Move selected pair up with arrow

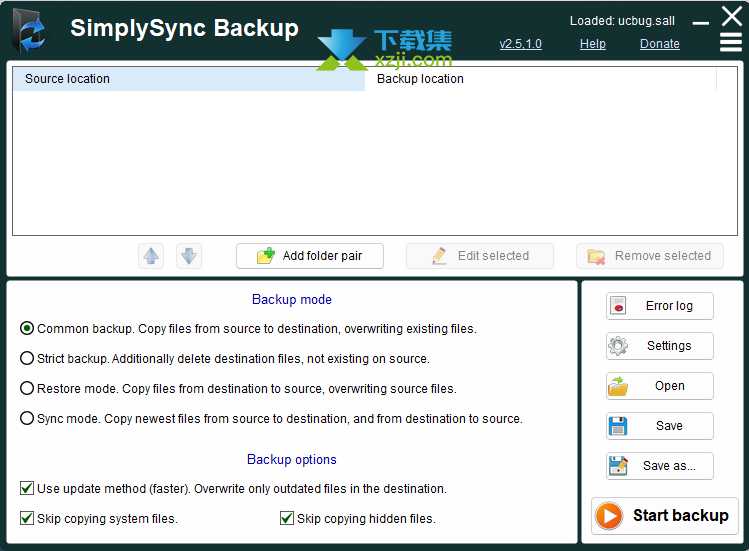pos(151,256)
